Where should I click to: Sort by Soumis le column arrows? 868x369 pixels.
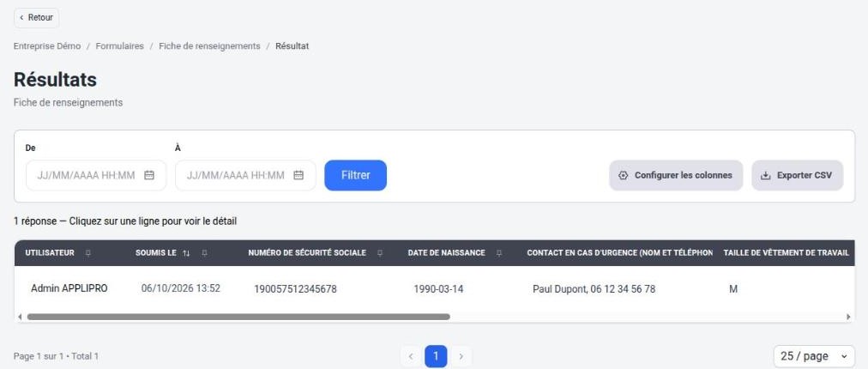[x=186, y=252]
